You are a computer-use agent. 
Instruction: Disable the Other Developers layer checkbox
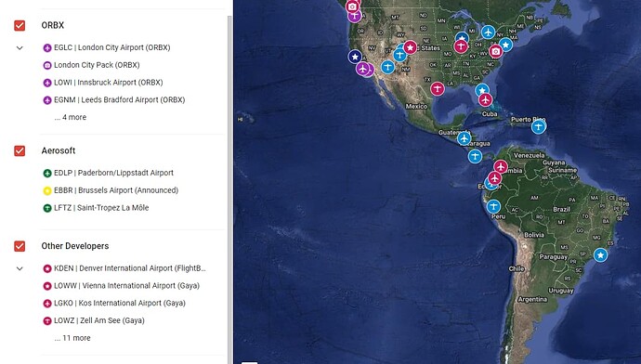click(20, 246)
